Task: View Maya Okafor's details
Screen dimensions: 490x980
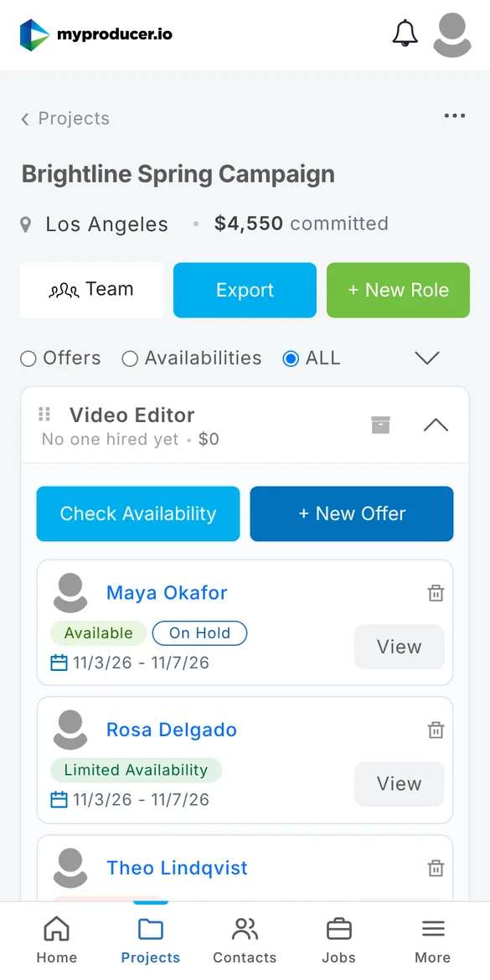Action: click(x=400, y=647)
